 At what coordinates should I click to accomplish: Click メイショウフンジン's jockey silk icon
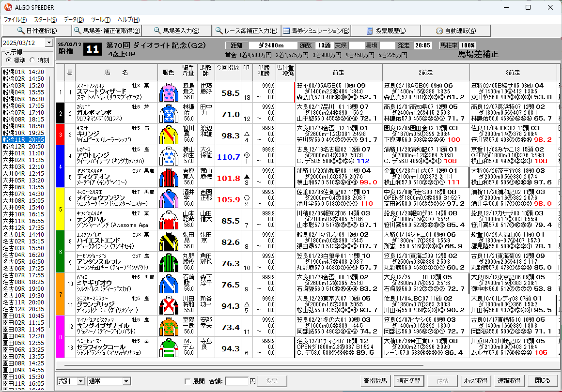pyautogui.click(x=169, y=199)
